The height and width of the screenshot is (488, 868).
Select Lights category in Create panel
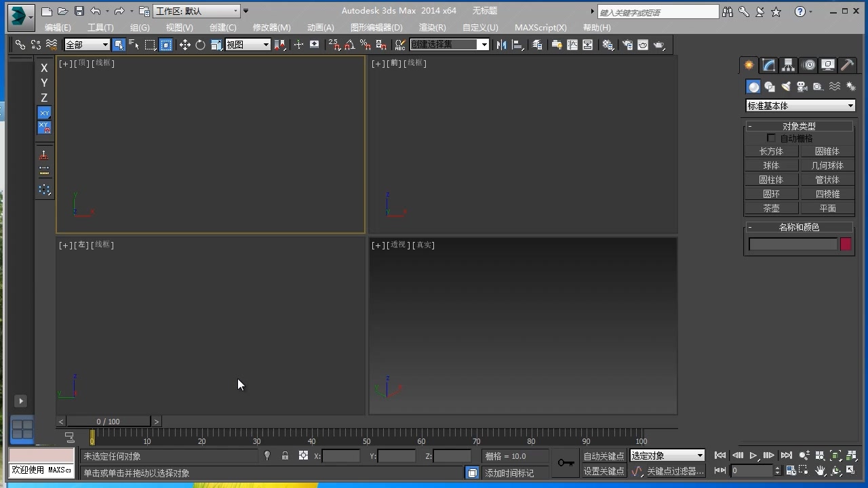coord(786,87)
